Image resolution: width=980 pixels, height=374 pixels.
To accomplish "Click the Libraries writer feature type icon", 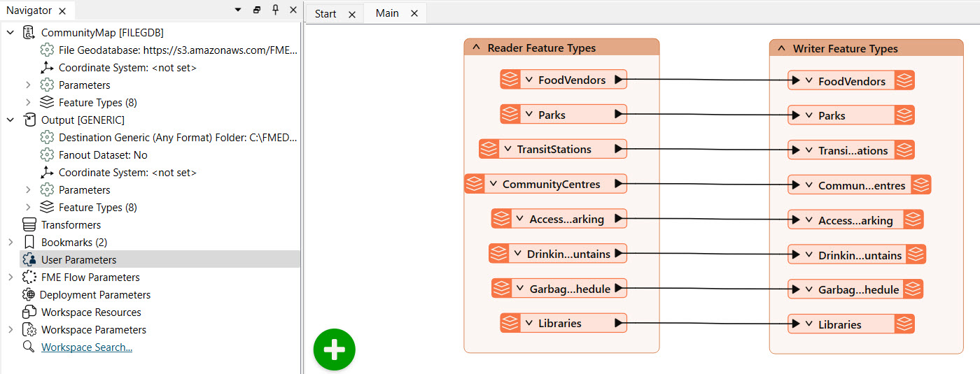I will [905, 324].
